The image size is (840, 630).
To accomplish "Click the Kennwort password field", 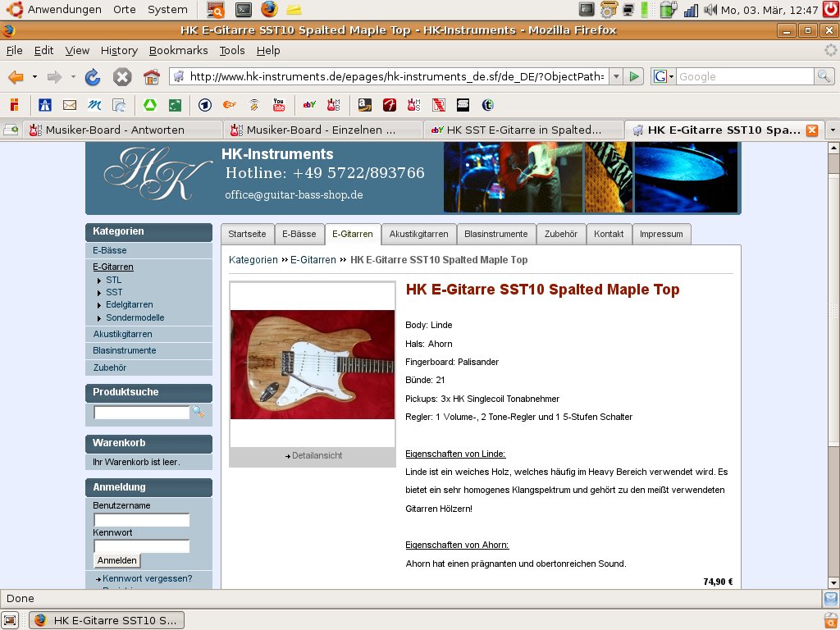I will click(141, 546).
